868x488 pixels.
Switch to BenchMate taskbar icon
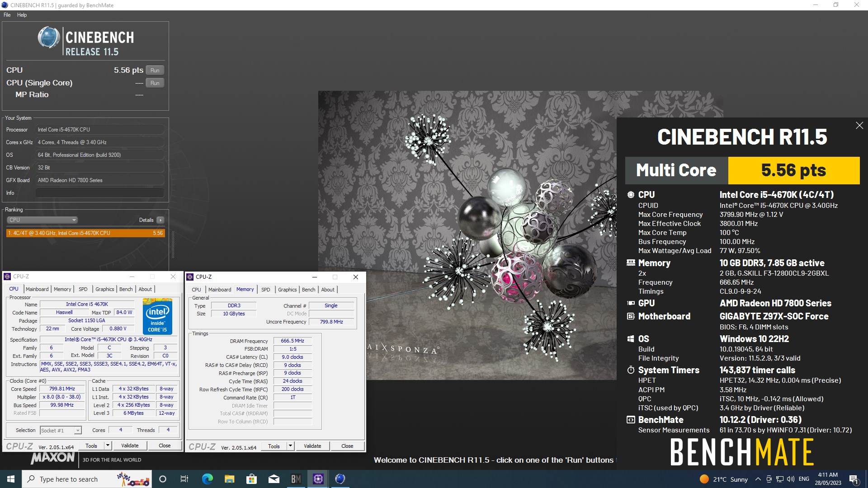click(296, 479)
